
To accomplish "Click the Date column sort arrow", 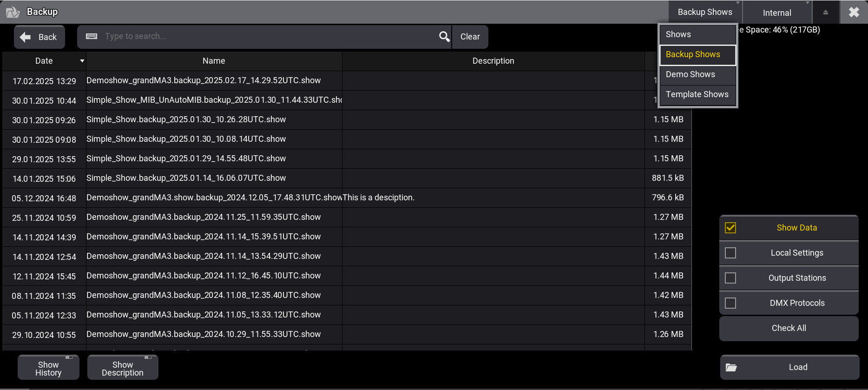I will [82, 61].
